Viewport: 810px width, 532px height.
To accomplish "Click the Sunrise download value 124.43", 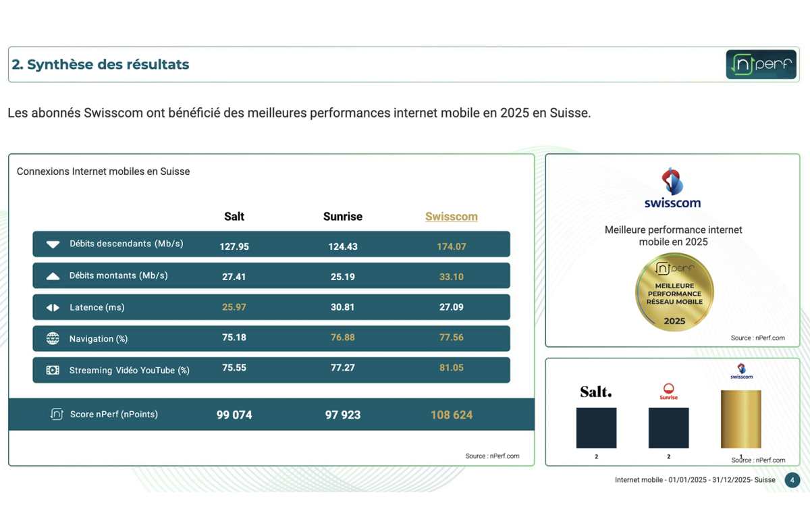I will [343, 247].
